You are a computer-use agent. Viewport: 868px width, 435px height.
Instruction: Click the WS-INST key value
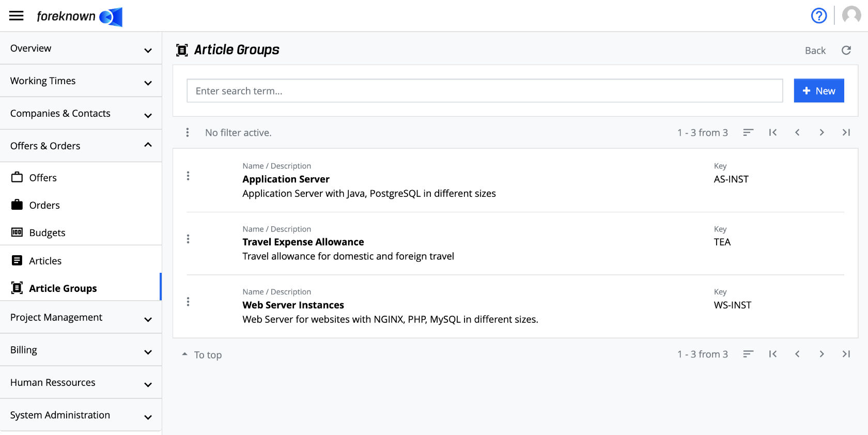click(x=733, y=305)
